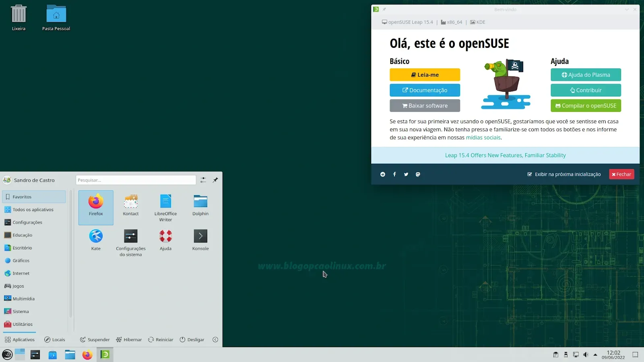Screen dimensions: 644x362
Task: Click the red Fechar button
Action: point(621,174)
